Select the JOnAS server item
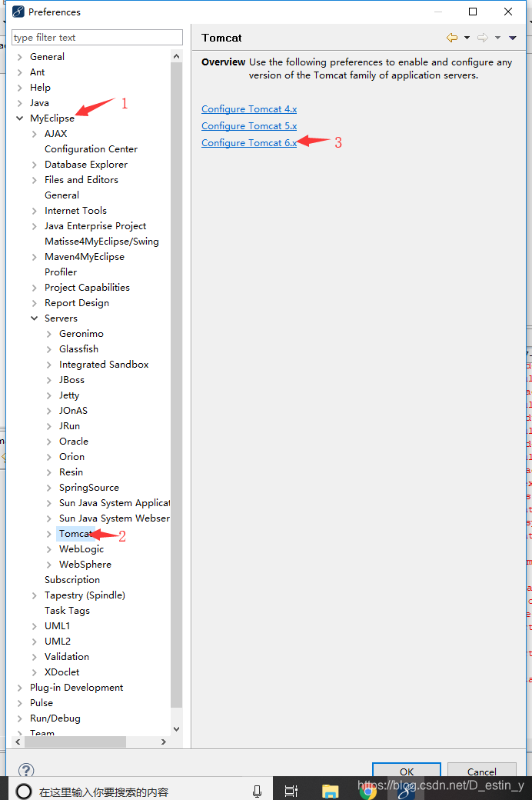This screenshot has width=532, height=800. pyautogui.click(x=73, y=410)
